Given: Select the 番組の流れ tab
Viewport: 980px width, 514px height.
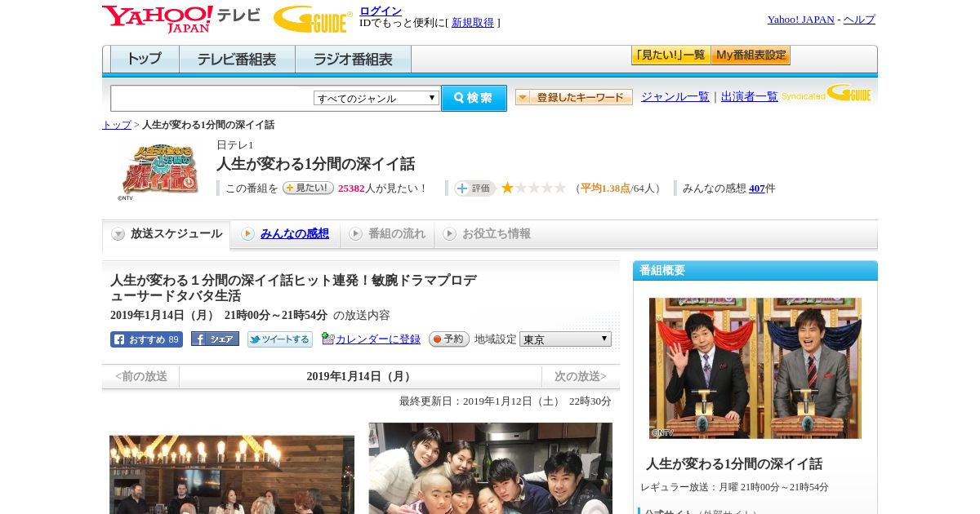Looking at the screenshot, I should (387, 234).
